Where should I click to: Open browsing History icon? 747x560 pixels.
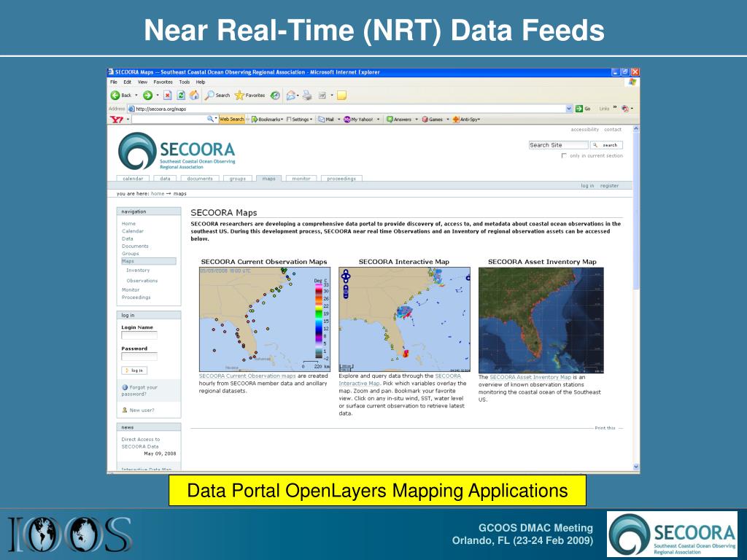(275, 96)
